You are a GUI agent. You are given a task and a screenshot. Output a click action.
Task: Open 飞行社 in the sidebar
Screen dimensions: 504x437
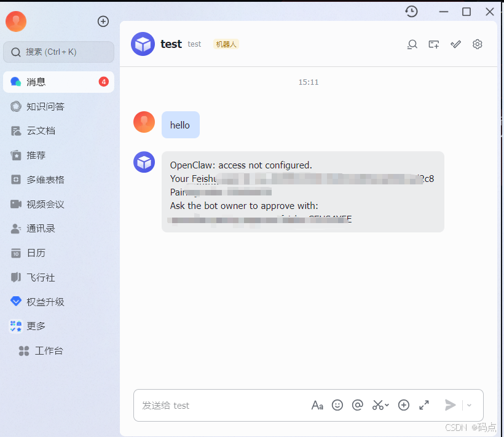58,277
